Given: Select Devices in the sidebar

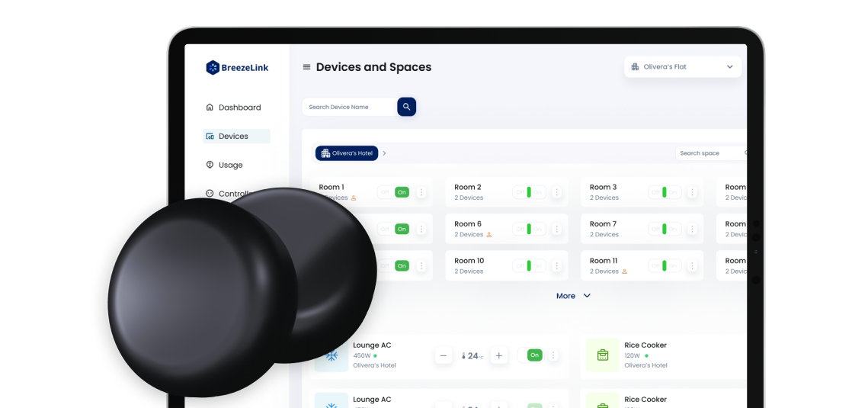Looking at the screenshot, I should (x=236, y=137).
